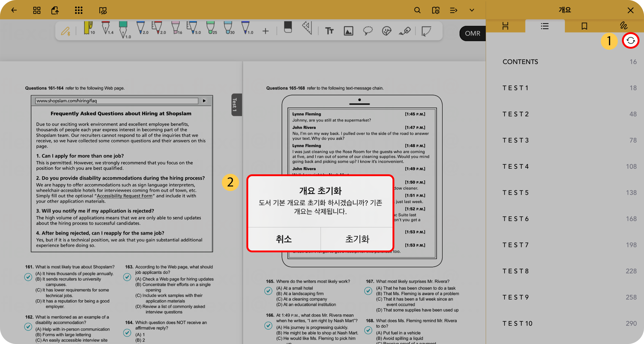Go back with the left arrow icon
Viewport: 644px width, 344px height.
[x=14, y=10]
